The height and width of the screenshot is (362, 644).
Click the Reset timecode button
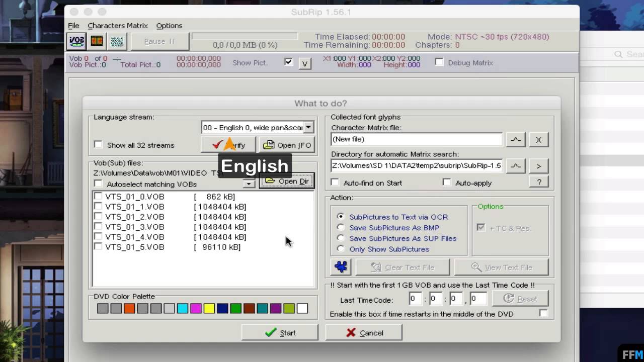click(x=520, y=299)
